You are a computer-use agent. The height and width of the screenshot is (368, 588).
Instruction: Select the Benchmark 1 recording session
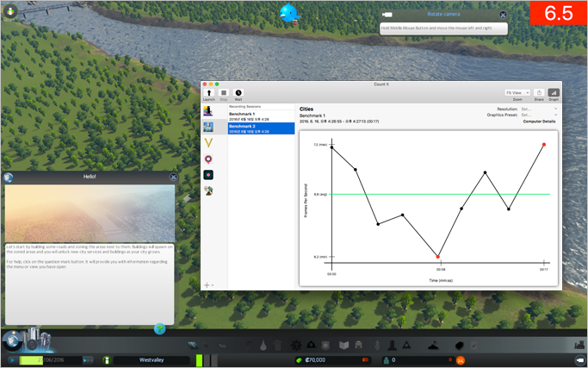click(x=261, y=116)
